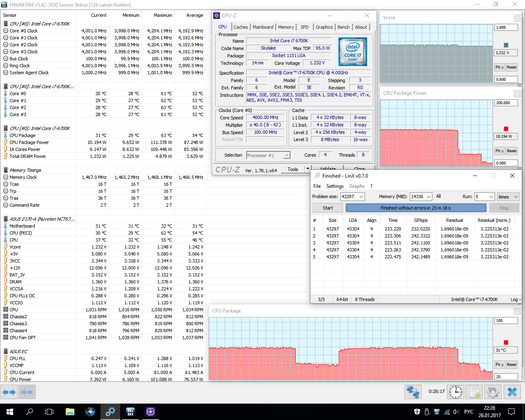Select the SPD tab in CPU-Z
525x420 pixels.
[304, 27]
